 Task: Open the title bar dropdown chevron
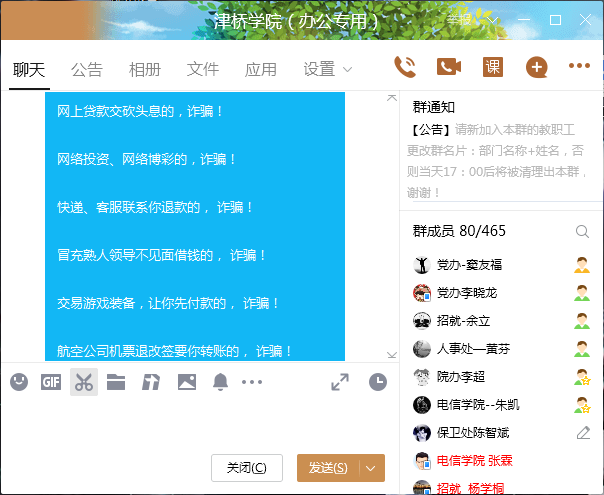[x=493, y=20]
